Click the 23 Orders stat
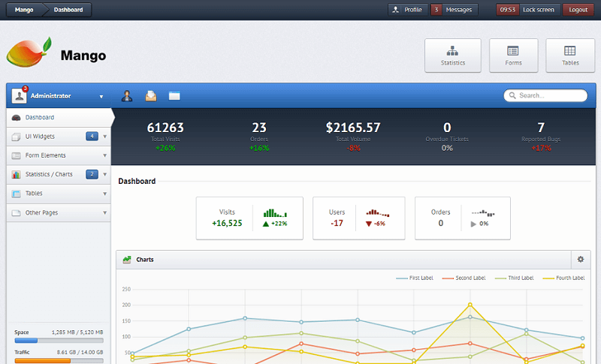Screen dimensions: 601x364 259,137
